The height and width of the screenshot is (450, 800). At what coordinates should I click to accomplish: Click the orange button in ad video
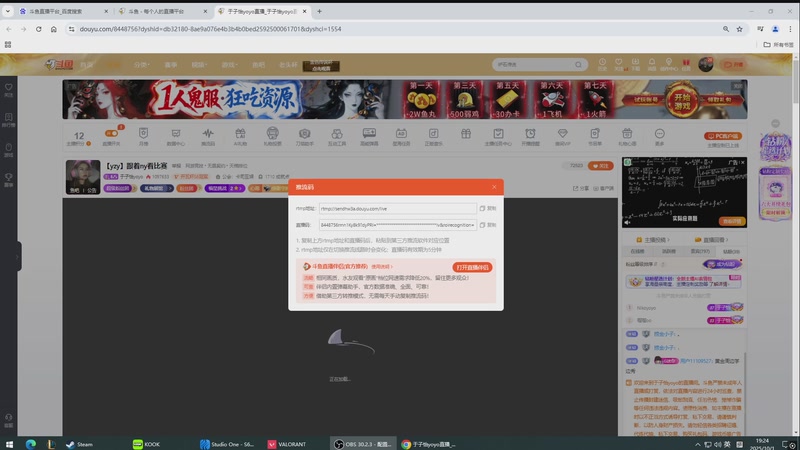point(732,221)
